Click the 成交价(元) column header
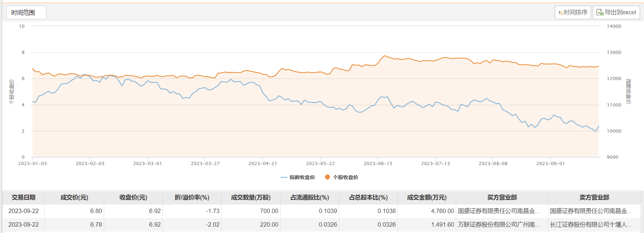 [74, 198]
